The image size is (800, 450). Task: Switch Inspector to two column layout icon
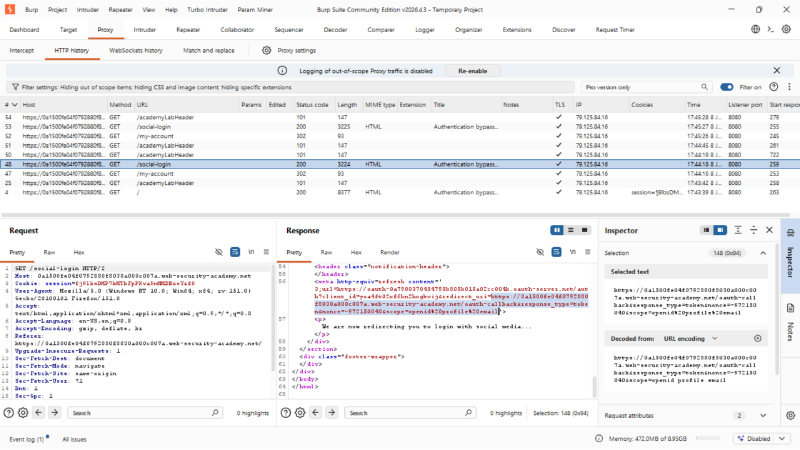coord(720,230)
